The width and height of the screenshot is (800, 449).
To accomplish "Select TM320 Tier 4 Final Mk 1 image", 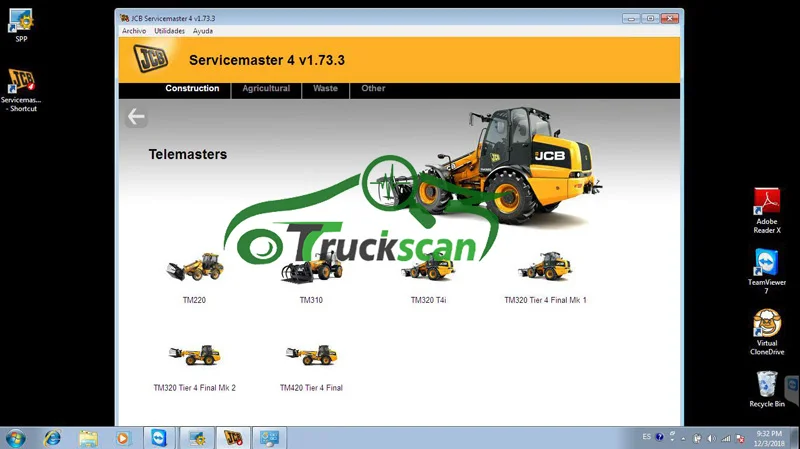I will pos(545,266).
